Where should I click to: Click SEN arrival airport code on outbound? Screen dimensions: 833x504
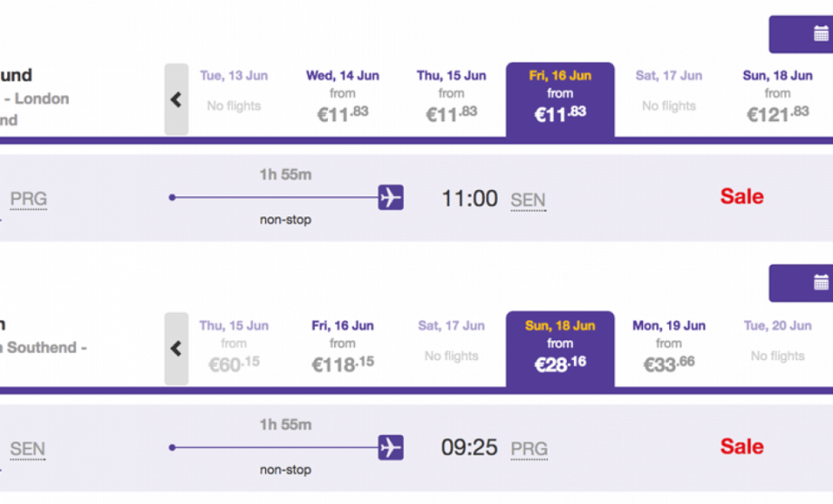[528, 200]
